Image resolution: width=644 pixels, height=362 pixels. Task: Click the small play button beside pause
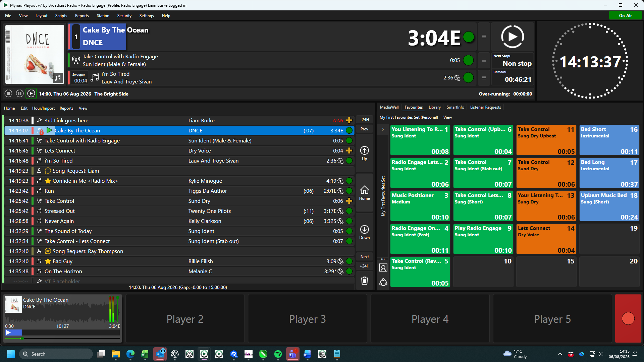pyautogui.click(x=31, y=94)
